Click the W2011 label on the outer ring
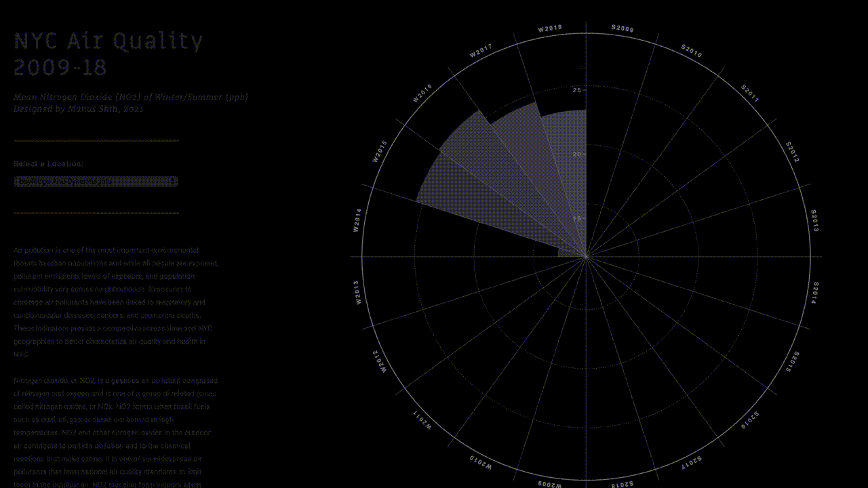The image size is (868, 488). click(x=422, y=420)
